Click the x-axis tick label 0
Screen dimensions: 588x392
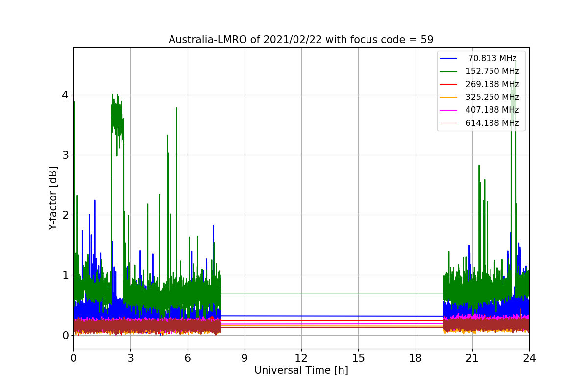[x=73, y=358]
